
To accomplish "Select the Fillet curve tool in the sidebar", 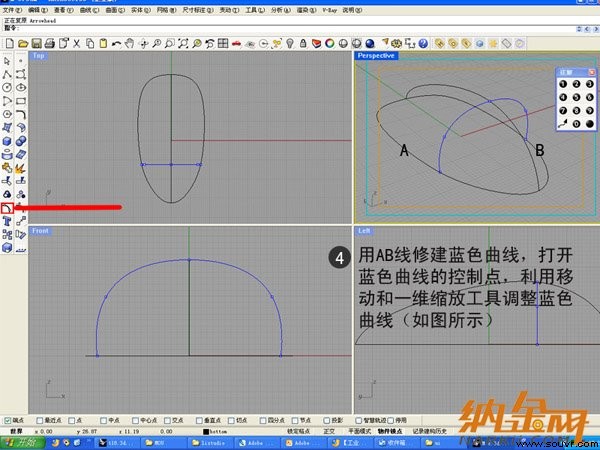I will 21,114.
